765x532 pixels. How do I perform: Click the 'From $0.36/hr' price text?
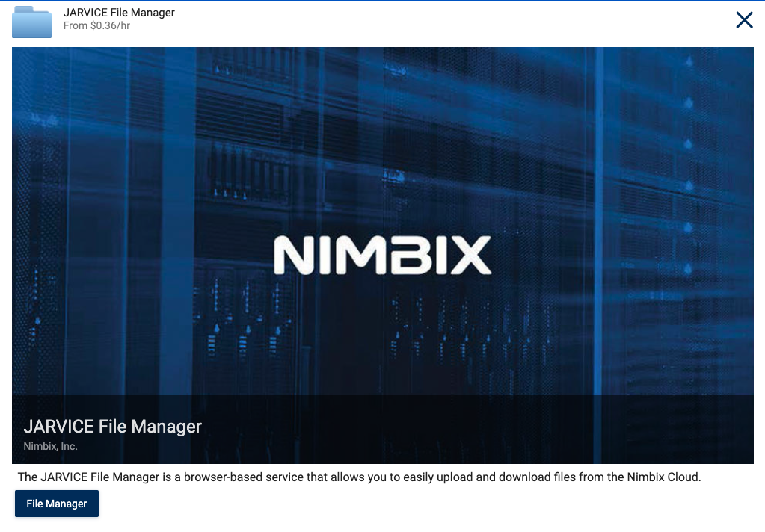(x=96, y=26)
